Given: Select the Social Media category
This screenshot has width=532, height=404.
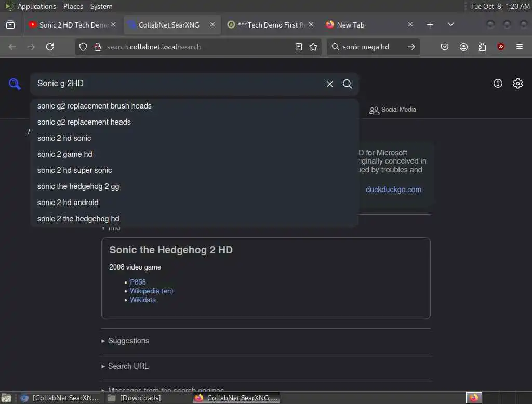Looking at the screenshot, I should (x=393, y=110).
